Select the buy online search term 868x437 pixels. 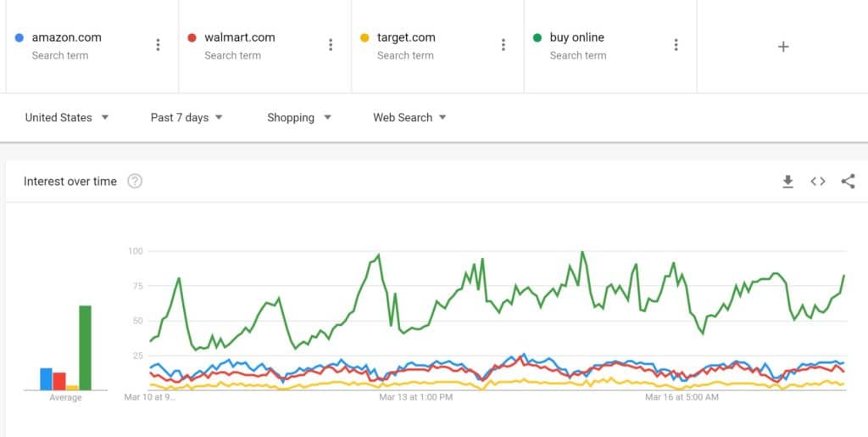[576, 37]
